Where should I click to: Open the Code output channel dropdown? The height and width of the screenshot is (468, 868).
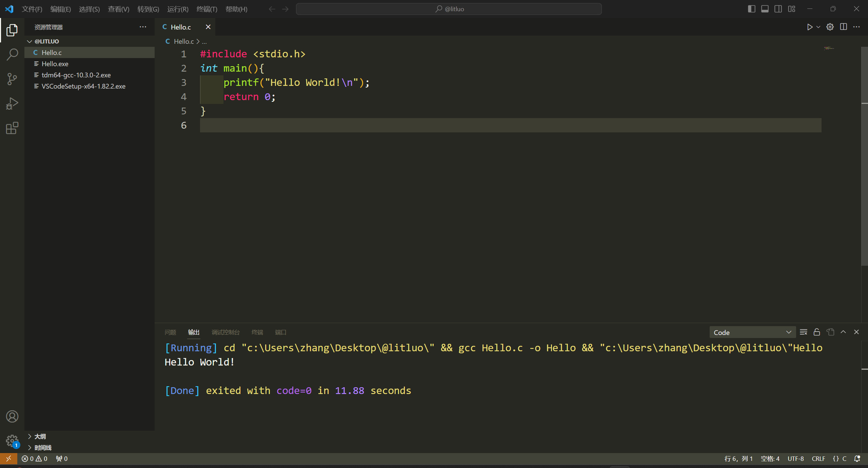752,332
